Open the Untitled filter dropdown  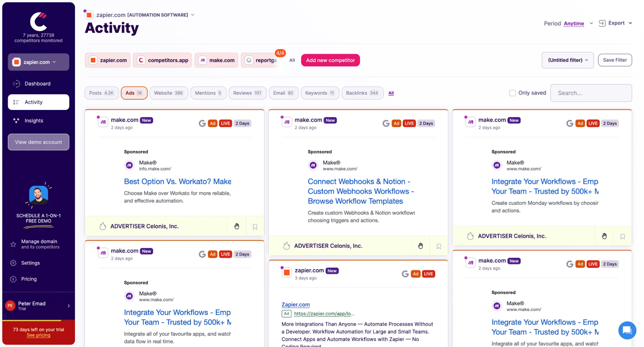(568, 60)
